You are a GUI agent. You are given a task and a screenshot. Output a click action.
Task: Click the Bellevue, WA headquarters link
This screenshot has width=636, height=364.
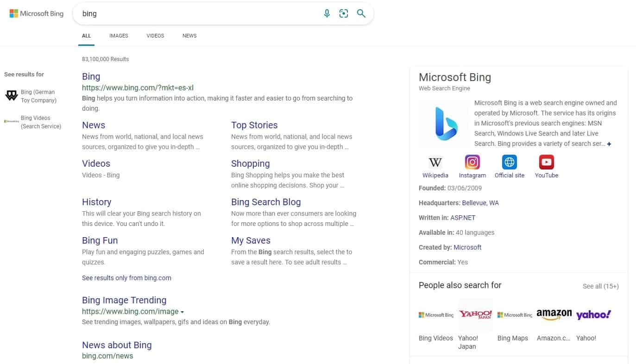tap(480, 203)
